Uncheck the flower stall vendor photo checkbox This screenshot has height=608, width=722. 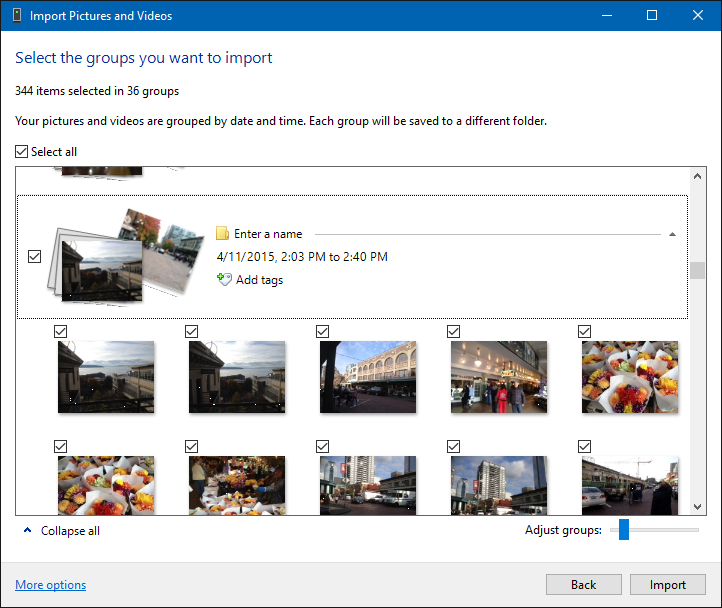pyautogui.click(x=192, y=446)
